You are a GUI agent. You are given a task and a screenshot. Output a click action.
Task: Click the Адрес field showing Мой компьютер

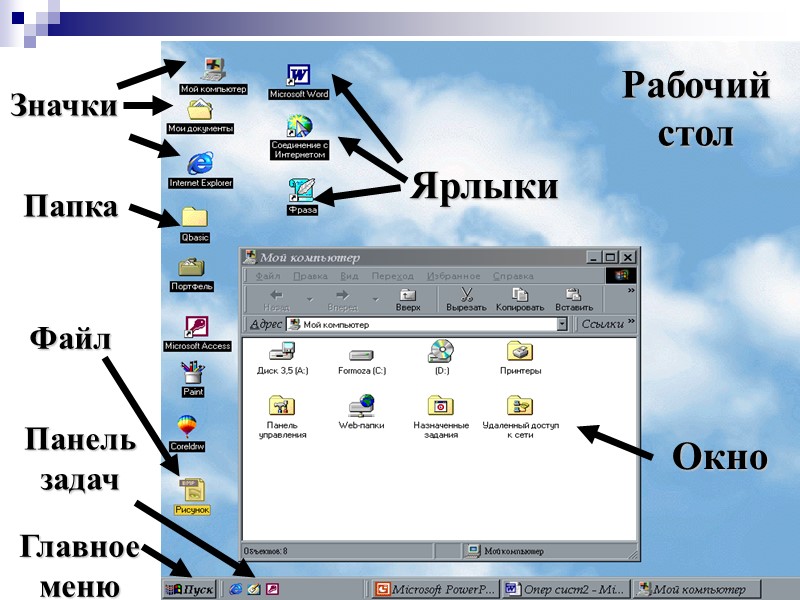pyautogui.click(x=427, y=324)
